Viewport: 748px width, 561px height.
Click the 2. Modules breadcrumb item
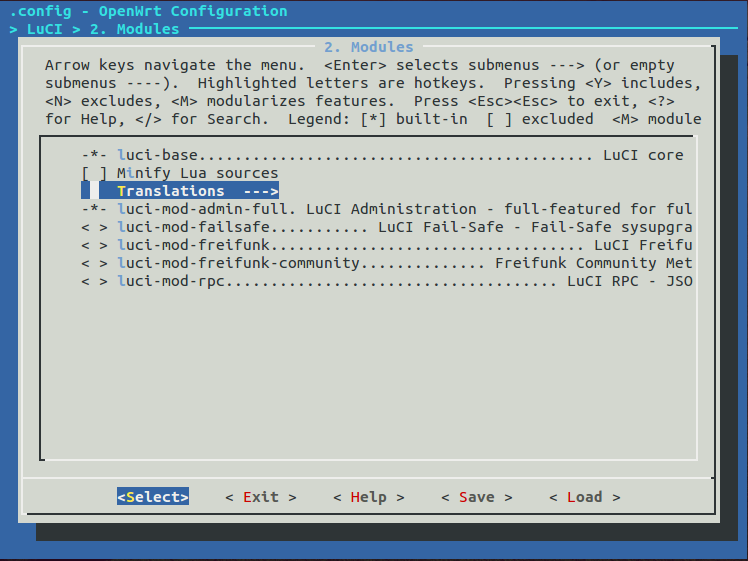click(135, 29)
